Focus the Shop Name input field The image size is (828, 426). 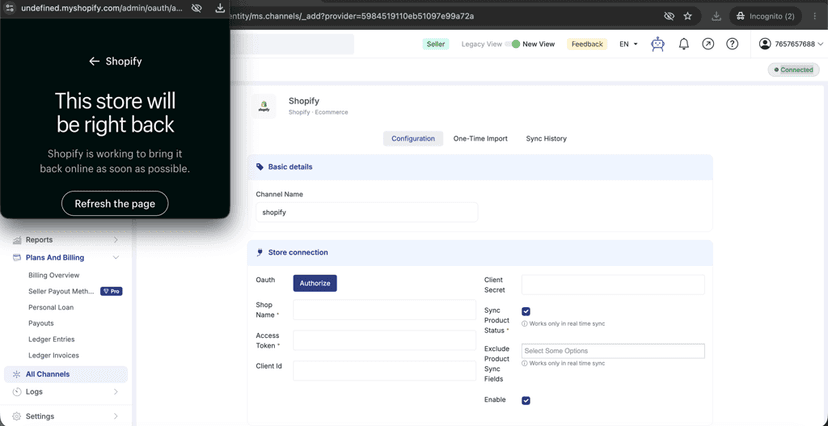point(384,310)
